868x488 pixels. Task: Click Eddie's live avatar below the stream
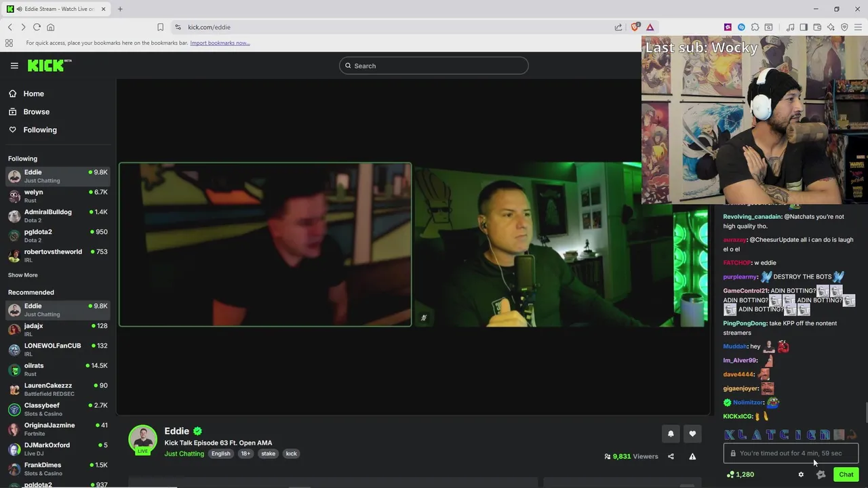click(143, 439)
